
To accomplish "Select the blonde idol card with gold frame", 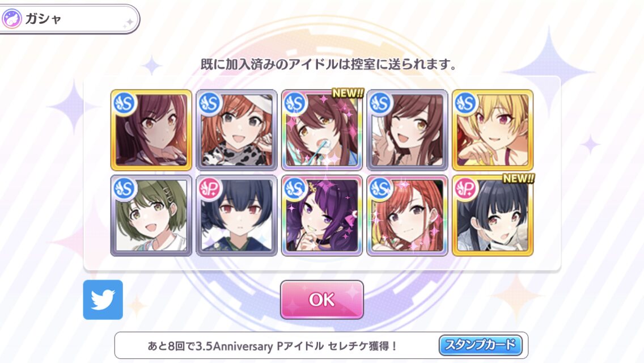I will pyautogui.click(x=493, y=130).
